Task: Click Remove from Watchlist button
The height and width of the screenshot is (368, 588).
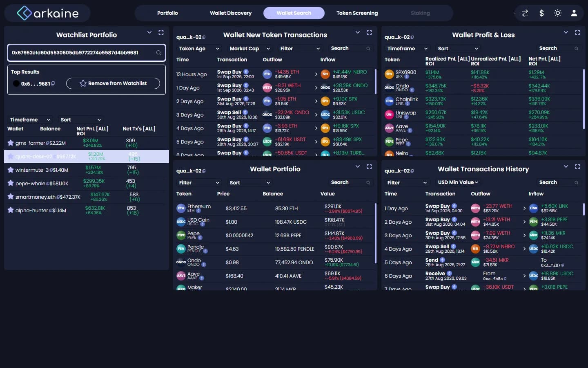Action: coord(113,83)
